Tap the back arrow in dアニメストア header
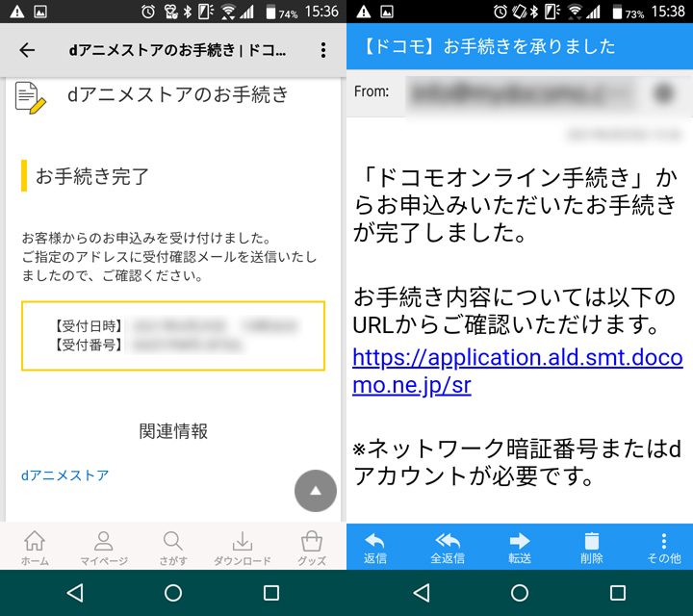This screenshot has height=616, width=693. tap(27, 50)
